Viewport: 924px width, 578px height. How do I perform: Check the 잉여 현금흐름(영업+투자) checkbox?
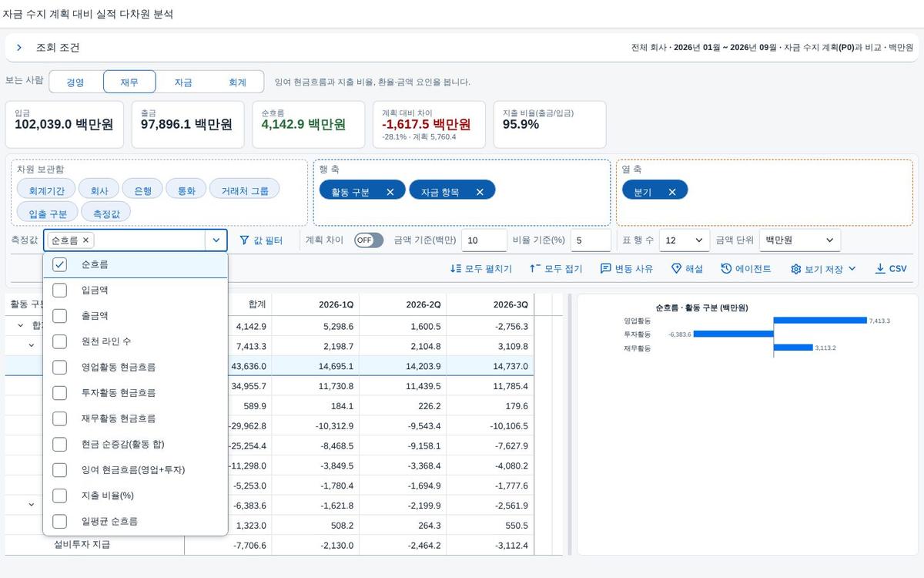coord(59,470)
